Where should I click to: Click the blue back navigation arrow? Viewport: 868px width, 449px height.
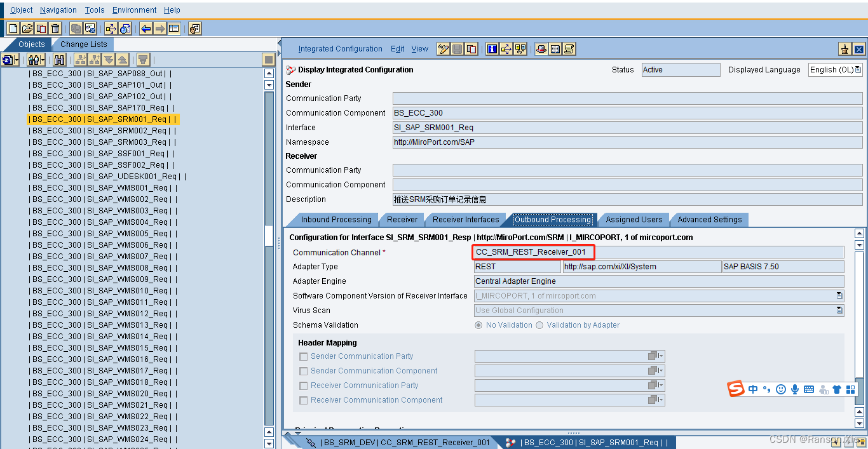pos(145,29)
